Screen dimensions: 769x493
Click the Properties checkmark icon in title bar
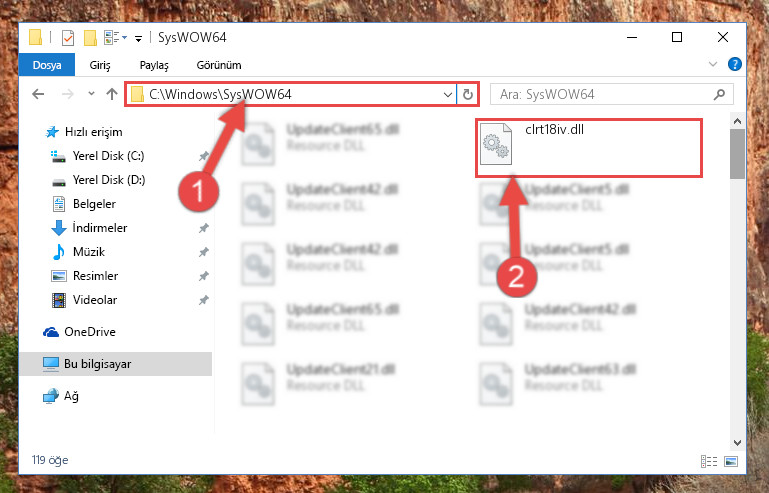tap(68, 38)
